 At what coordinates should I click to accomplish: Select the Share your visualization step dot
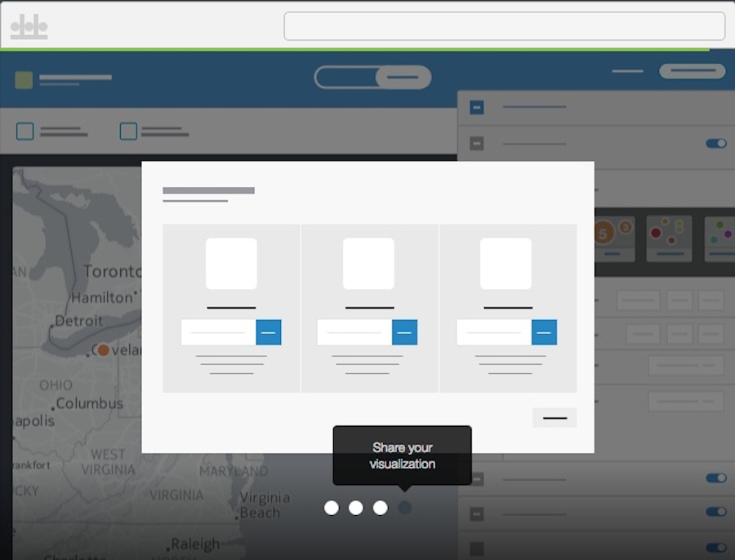click(404, 508)
